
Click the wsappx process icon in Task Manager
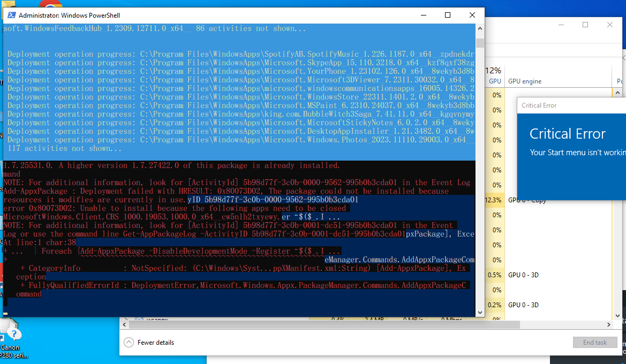click(139, 318)
